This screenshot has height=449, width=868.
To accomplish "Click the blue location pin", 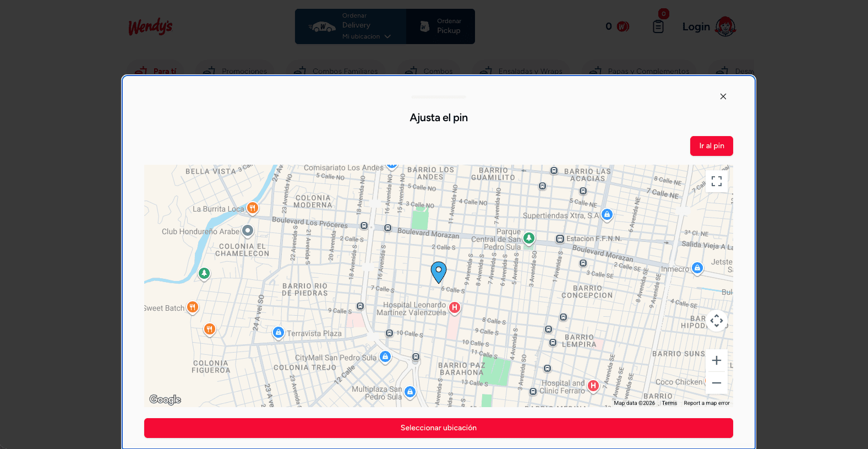I will pyautogui.click(x=439, y=272).
